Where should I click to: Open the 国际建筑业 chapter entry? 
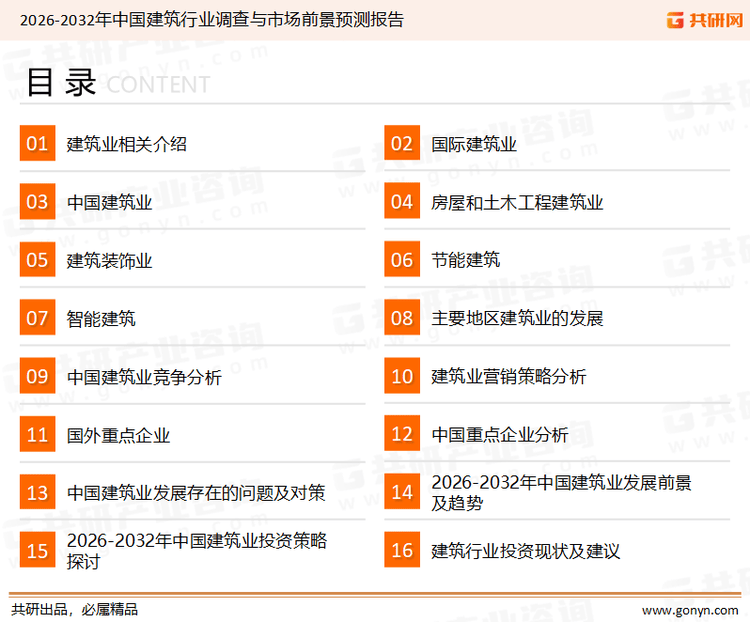[x=474, y=144]
